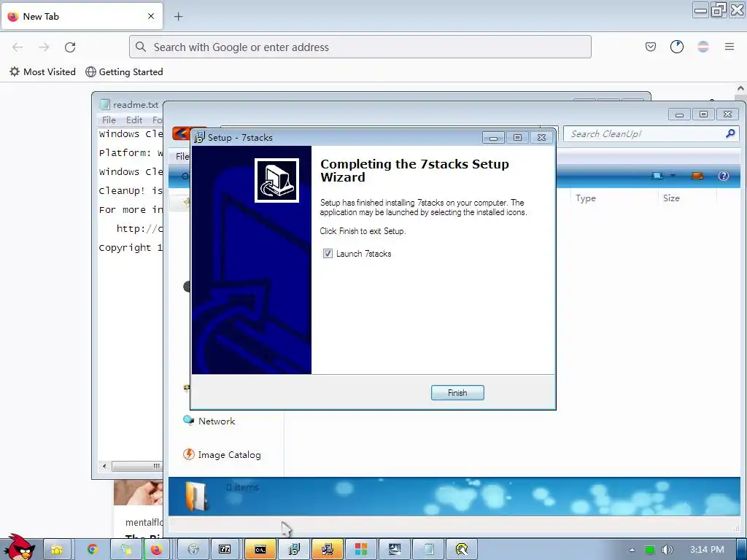
Task: Click the green tray icon near the clock
Action: (x=650, y=550)
